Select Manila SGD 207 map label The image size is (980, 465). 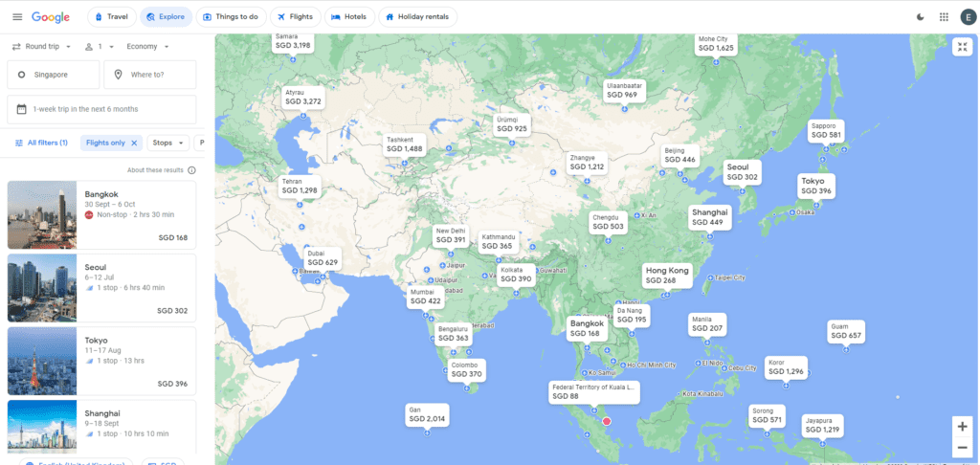tap(707, 323)
